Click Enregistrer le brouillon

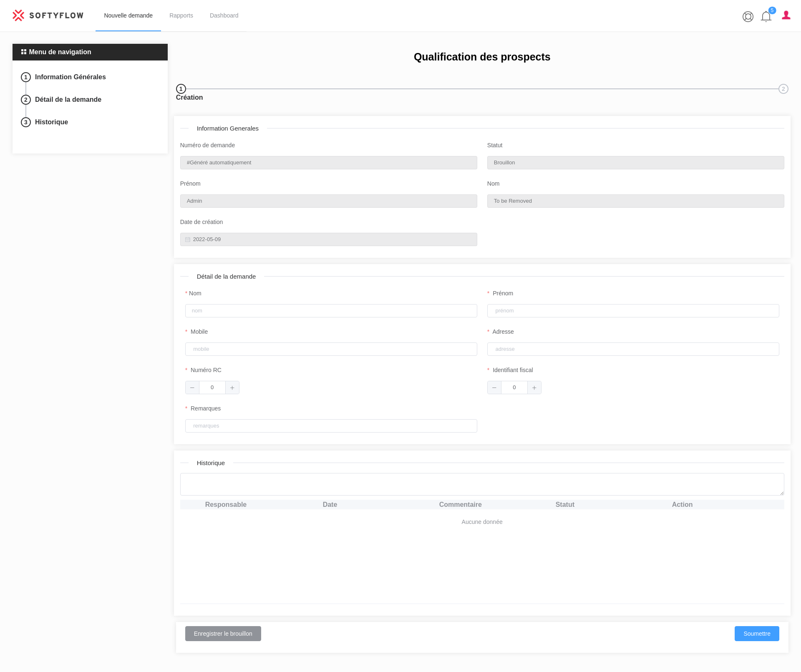(x=223, y=633)
